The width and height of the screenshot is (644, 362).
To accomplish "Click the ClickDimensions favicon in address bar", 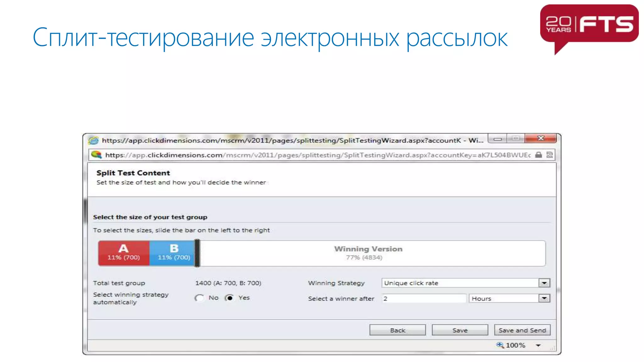I will (96, 155).
